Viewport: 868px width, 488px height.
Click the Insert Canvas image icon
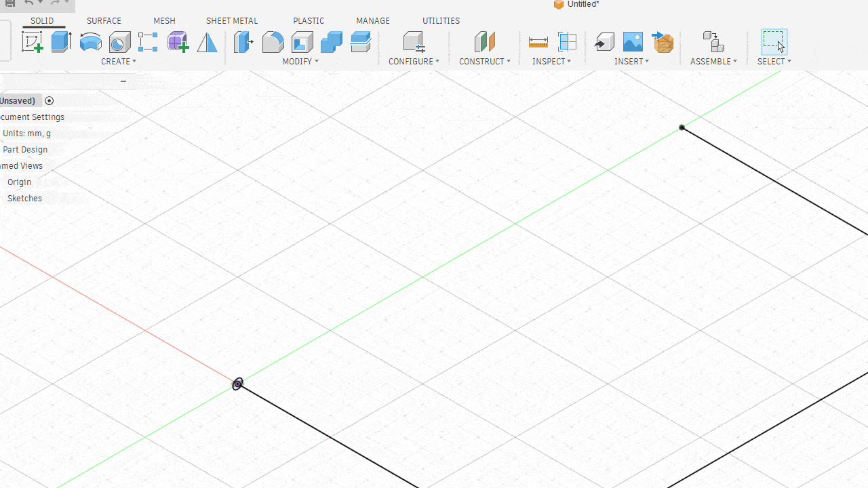[633, 42]
